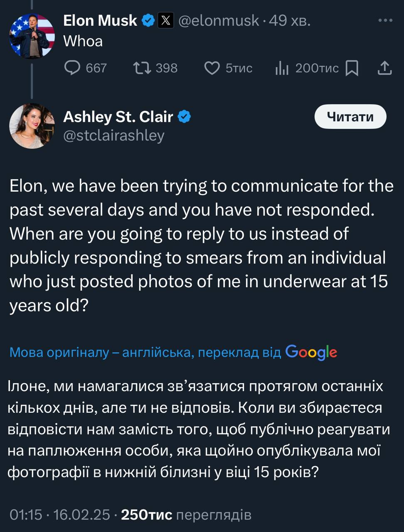Viewport: 404px width, 532px height.
Task: Click the 49 хв. post time
Action: click(290, 20)
